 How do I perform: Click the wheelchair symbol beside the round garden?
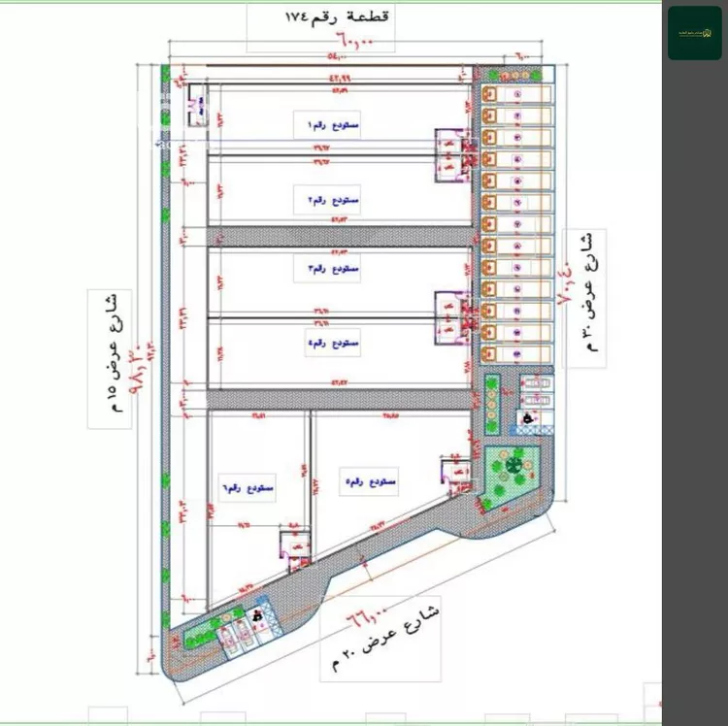pyautogui.click(x=527, y=419)
